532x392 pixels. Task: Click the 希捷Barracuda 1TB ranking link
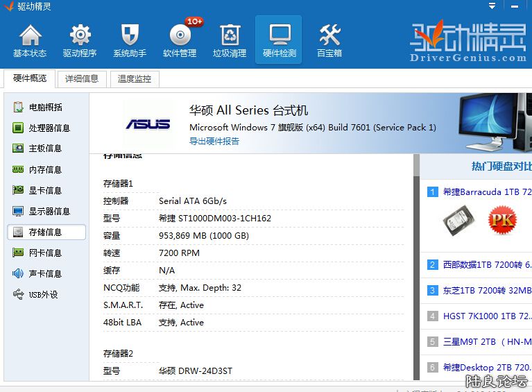pos(486,192)
